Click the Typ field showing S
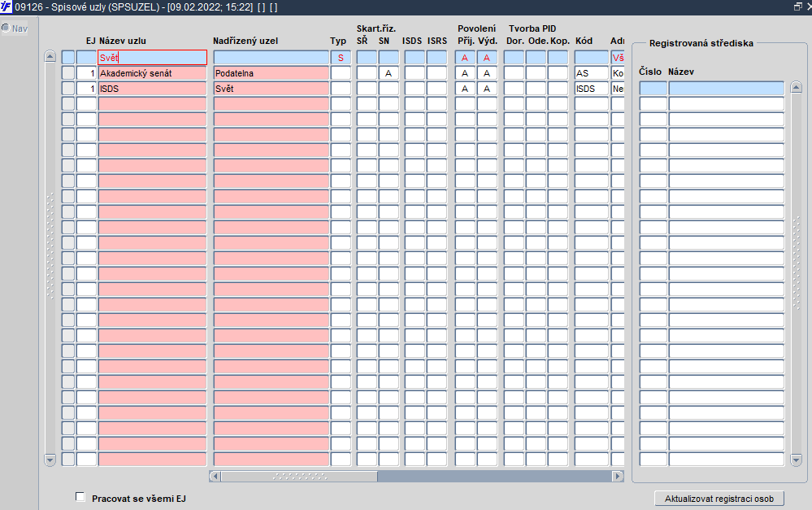 pyautogui.click(x=341, y=58)
